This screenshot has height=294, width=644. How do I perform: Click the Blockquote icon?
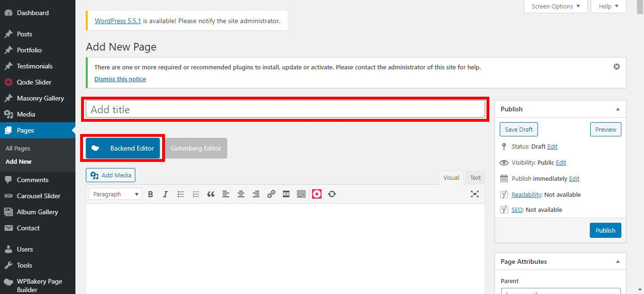tap(211, 194)
